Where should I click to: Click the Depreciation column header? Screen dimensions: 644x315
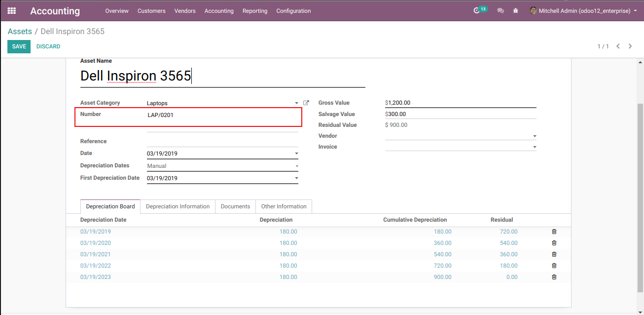pos(276,220)
